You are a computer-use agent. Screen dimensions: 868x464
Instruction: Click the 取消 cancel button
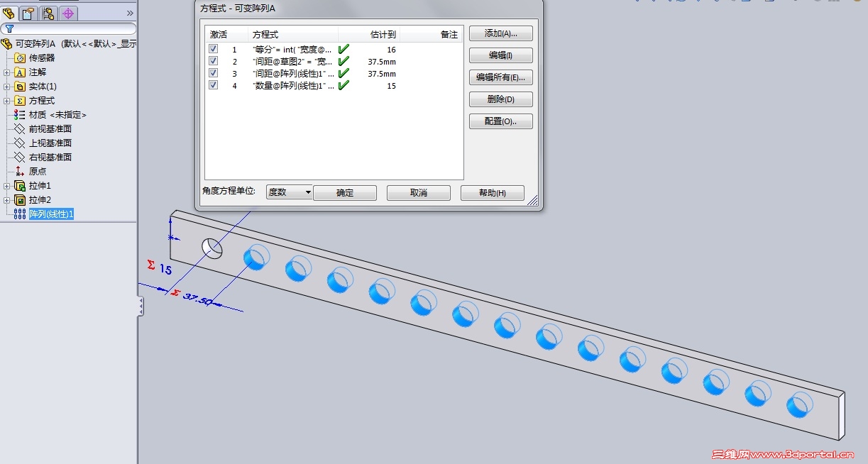click(419, 193)
